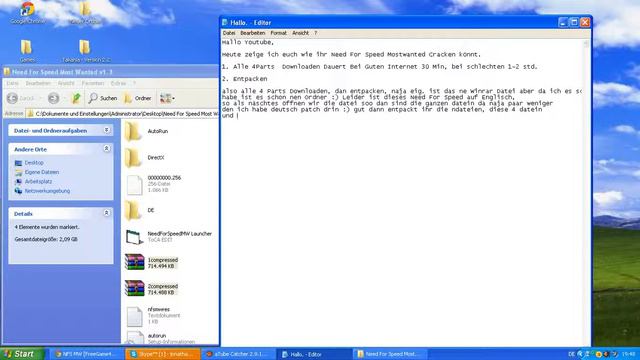The height and width of the screenshot is (360, 640).
Task: Switch to Hallo. - Editor taskbar button
Action: pyautogui.click(x=313, y=354)
